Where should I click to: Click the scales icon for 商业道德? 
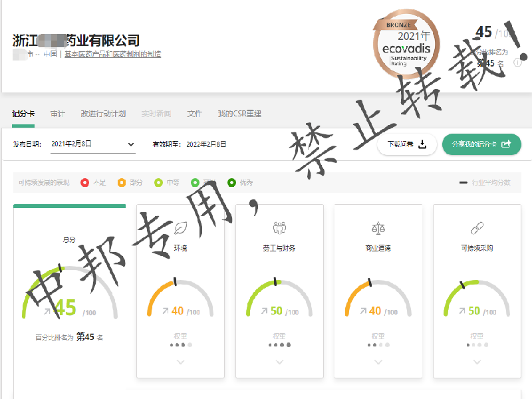[x=378, y=228]
